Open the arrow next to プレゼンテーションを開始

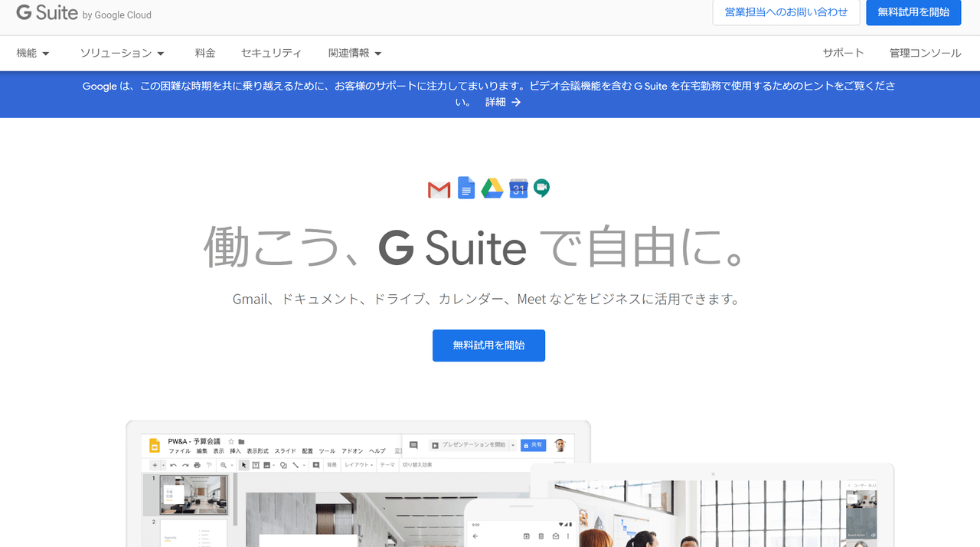click(513, 445)
